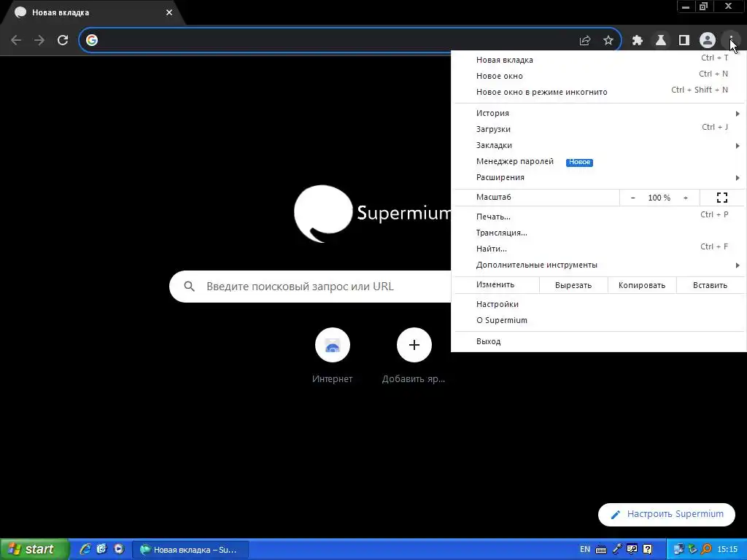This screenshot has height=560, width=747.
Task: Launch Internet Explorer from quick launch
Action: (x=85, y=549)
